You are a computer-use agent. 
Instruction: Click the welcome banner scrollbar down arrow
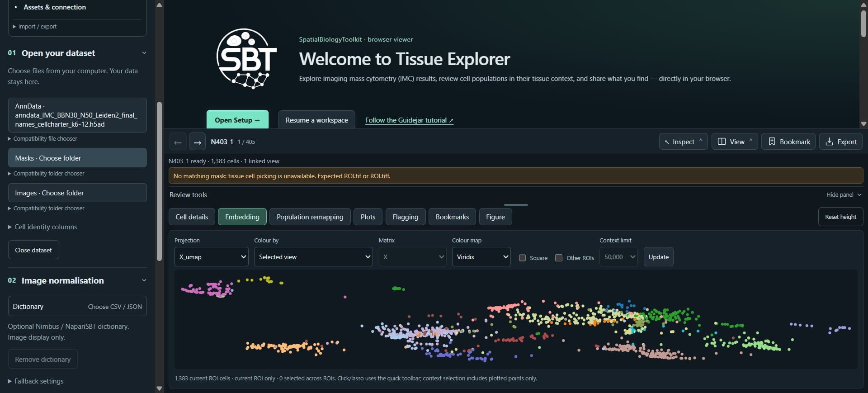point(863,123)
